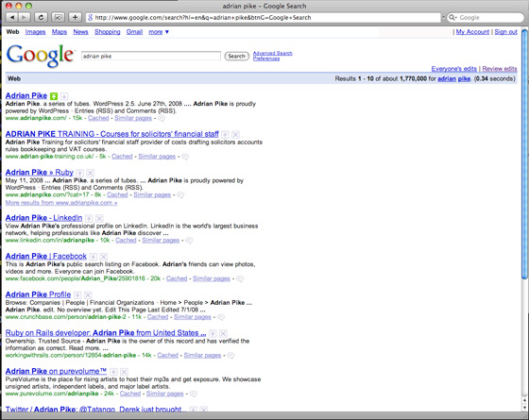Open comment bubble for adrianpike.com result

(162, 118)
